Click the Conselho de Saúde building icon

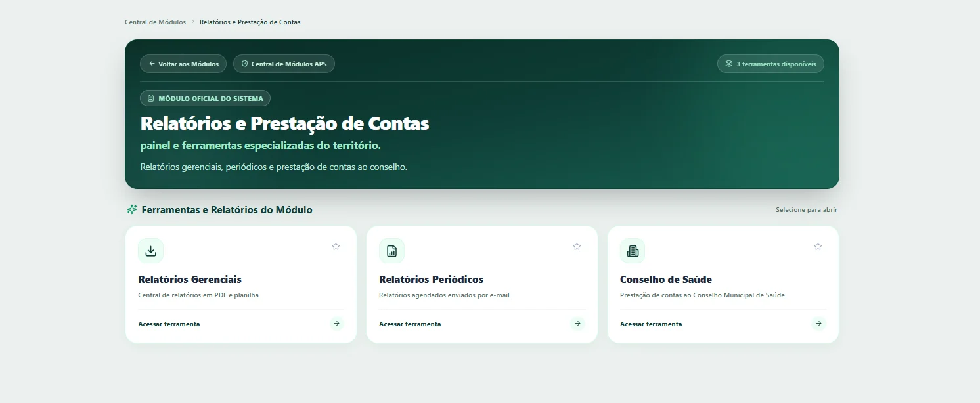[x=633, y=251]
